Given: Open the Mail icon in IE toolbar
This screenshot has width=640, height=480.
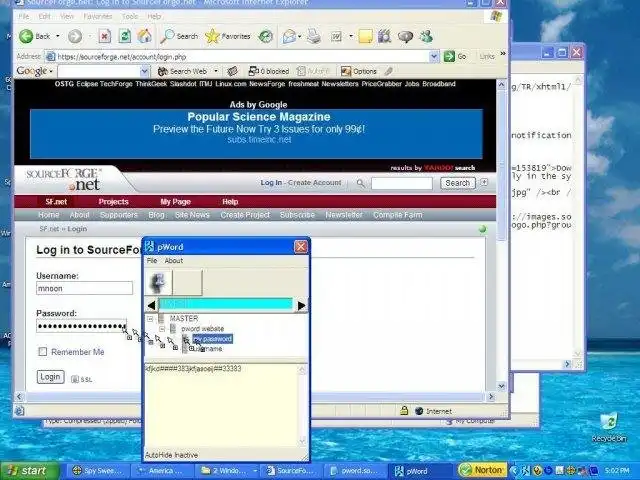Looking at the screenshot, I should click(289, 36).
